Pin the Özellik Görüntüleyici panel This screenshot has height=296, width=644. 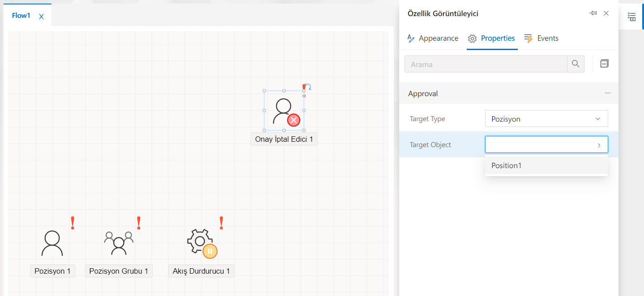point(593,13)
